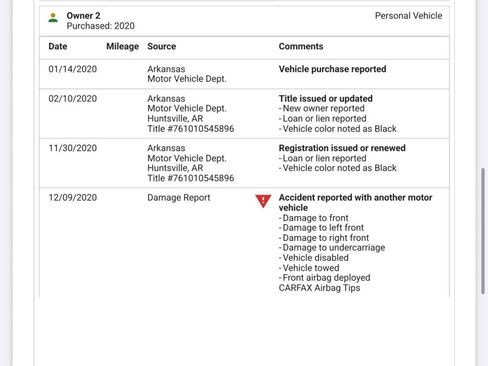Click the 01/14/2020 date entry
Image resolution: width=488 pixels, height=366 pixels.
(x=73, y=69)
